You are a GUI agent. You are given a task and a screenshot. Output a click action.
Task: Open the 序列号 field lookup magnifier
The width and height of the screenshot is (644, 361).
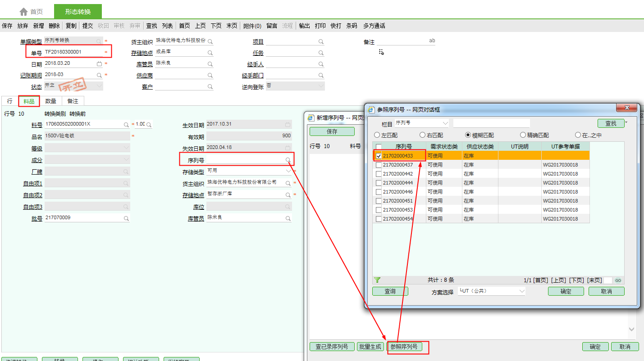[x=288, y=160]
